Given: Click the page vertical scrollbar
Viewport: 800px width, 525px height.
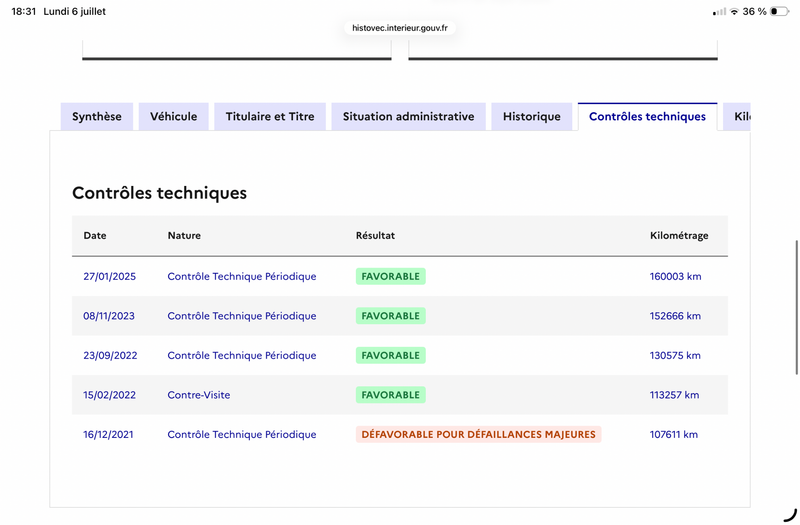Looking at the screenshot, I should pos(796,307).
